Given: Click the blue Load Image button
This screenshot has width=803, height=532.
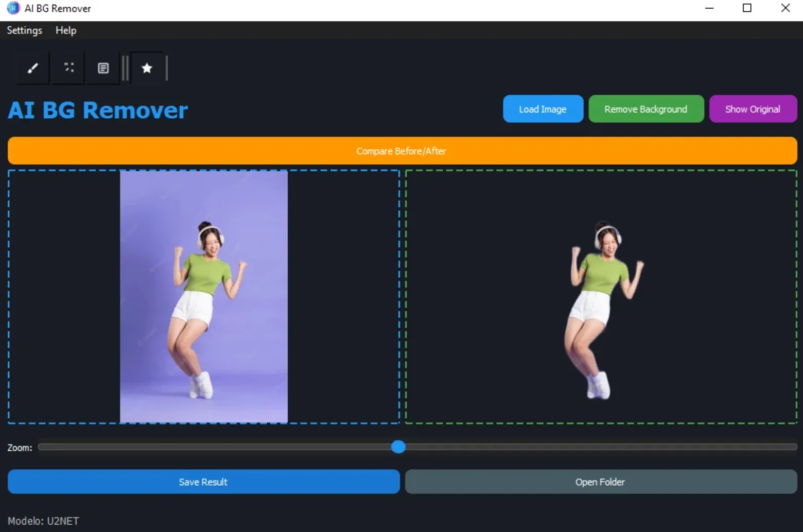Looking at the screenshot, I should 543,109.
